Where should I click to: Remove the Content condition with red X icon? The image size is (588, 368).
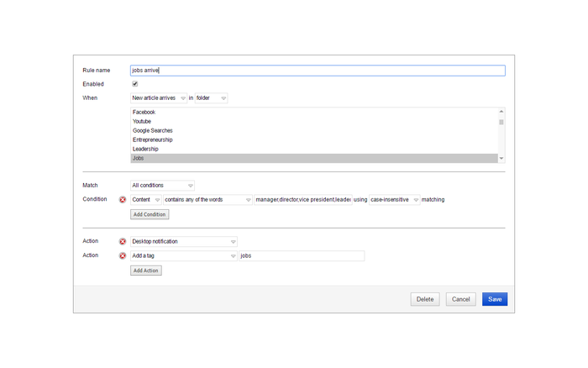[123, 200]
